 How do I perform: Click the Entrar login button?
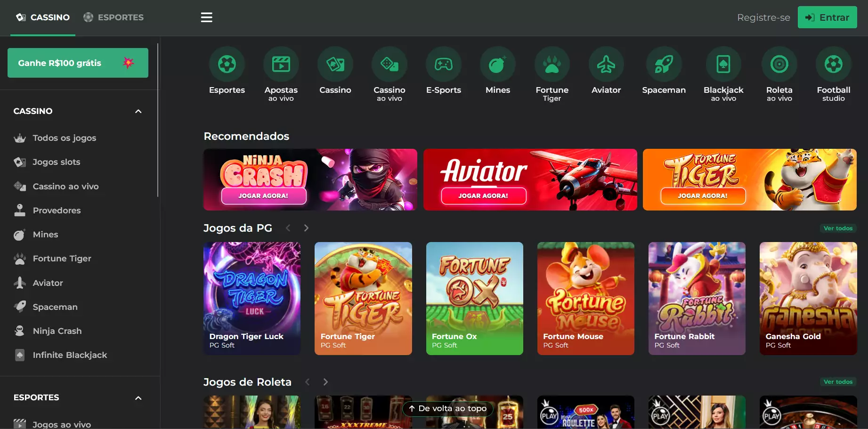(827, 17)
